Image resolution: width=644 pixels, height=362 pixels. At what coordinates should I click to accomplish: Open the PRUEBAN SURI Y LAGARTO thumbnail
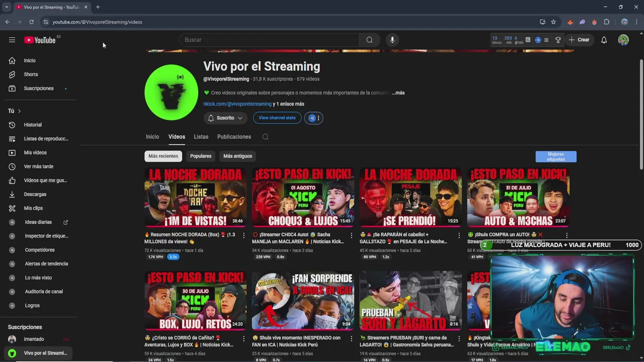point(411,300)
